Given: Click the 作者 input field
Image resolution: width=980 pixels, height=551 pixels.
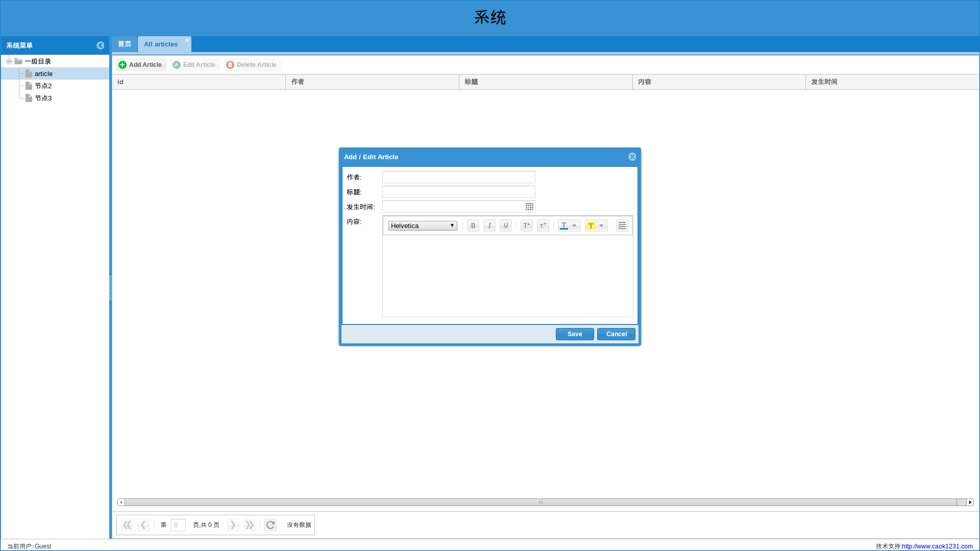Looking at the screenshot, I should click(458, 177).
